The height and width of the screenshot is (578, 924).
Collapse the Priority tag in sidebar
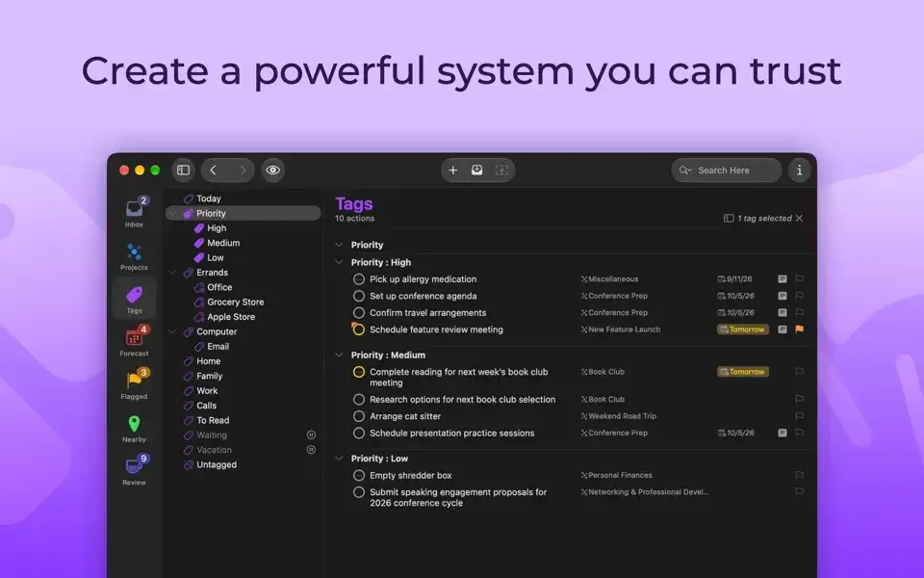coord(172,214)
